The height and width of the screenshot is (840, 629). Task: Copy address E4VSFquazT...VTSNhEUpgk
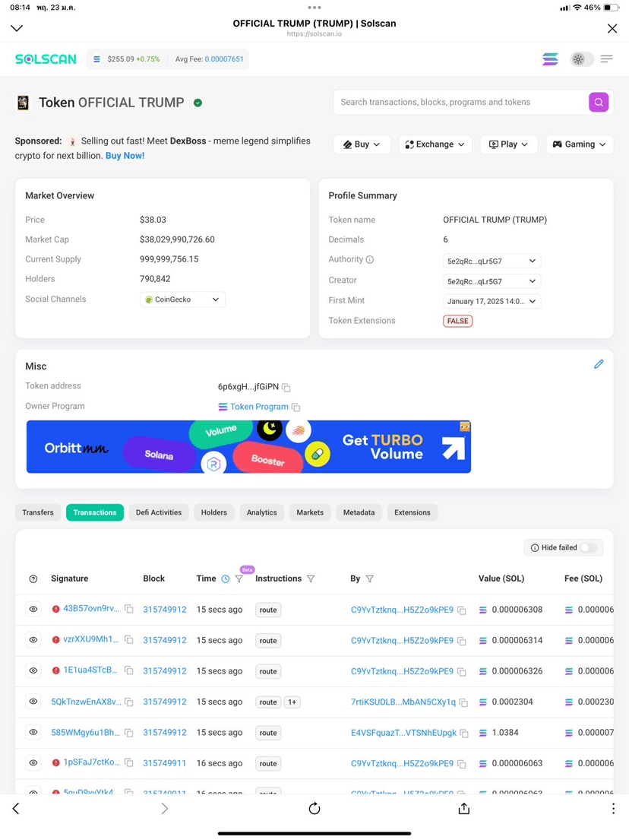[x=463, y=733]
